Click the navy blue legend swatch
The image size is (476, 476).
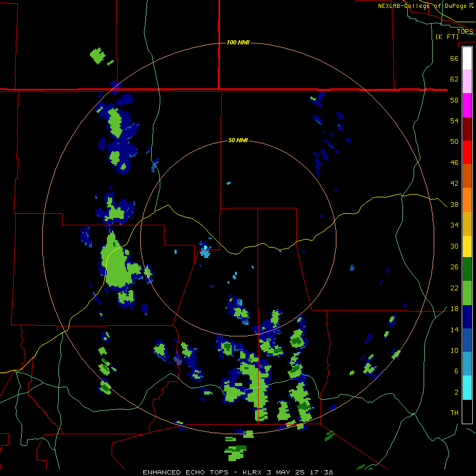[x=467, y=317]
